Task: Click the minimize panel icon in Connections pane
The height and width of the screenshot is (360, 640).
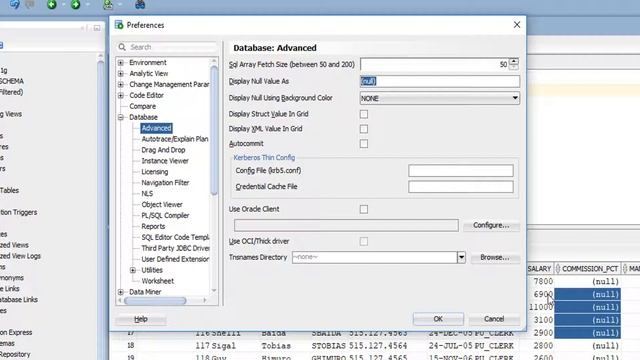Action: (97, 28)
